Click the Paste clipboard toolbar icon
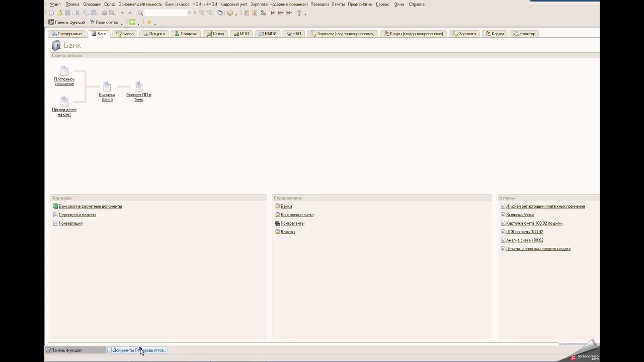644x362 pixels. point(94,13)
